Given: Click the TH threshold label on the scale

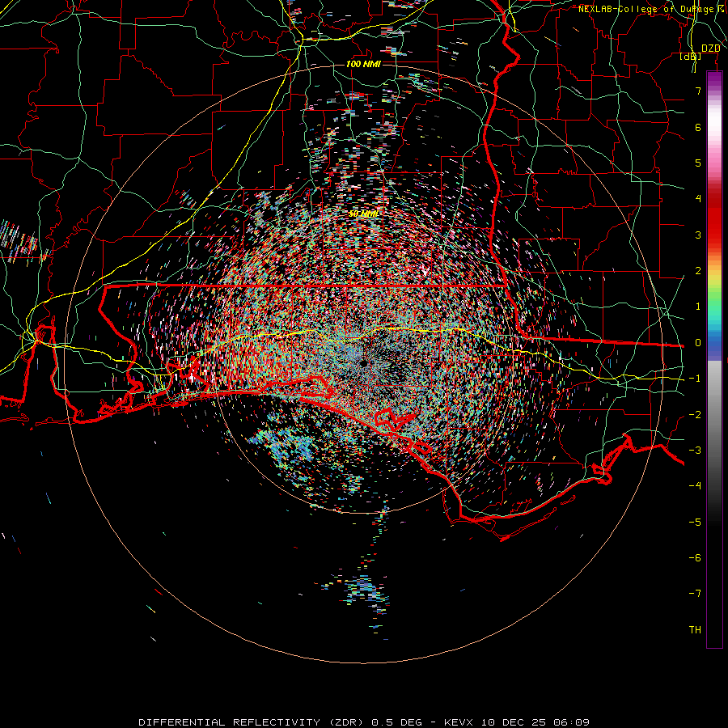Looking at the screenshot, I should (x=695, y=630).
